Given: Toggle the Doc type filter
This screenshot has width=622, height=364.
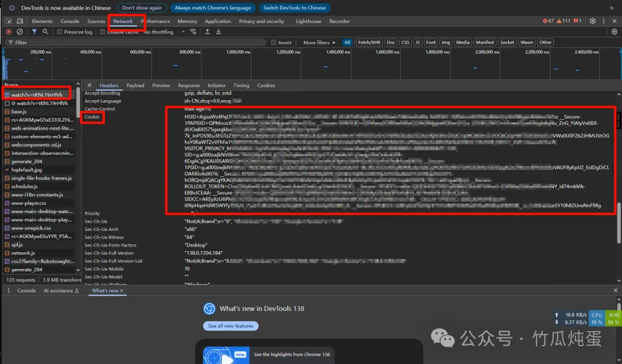Looking at the screenshot, I should 390,43.
